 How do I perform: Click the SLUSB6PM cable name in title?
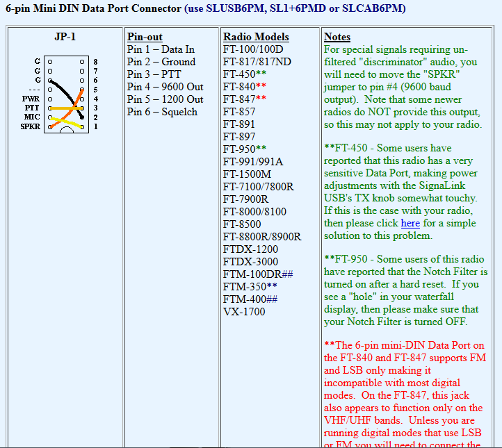click(x=236, y=8)
